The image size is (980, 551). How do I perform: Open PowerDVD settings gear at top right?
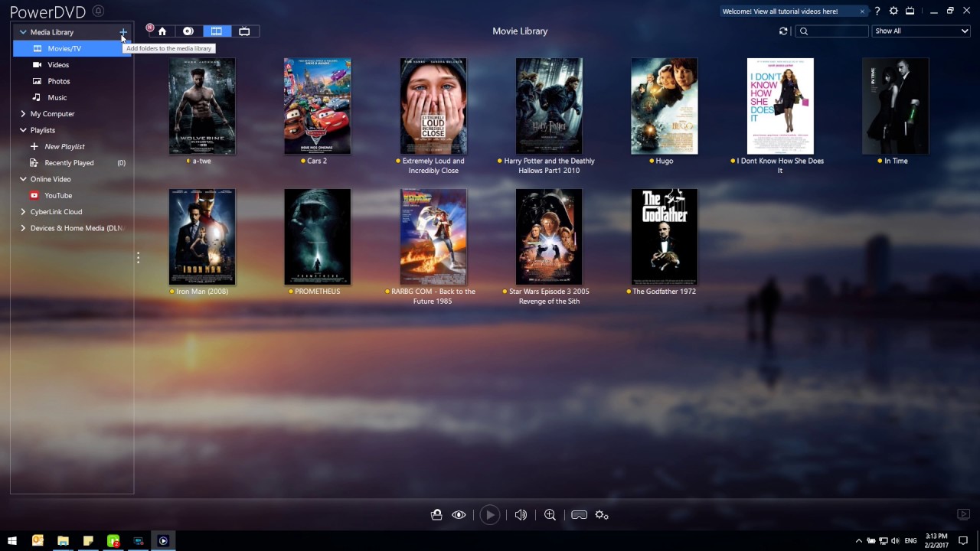pos(893,11)
